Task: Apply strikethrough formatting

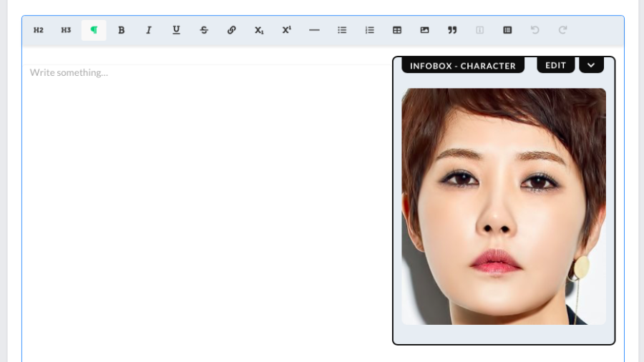Action: [x=204, y=30]
